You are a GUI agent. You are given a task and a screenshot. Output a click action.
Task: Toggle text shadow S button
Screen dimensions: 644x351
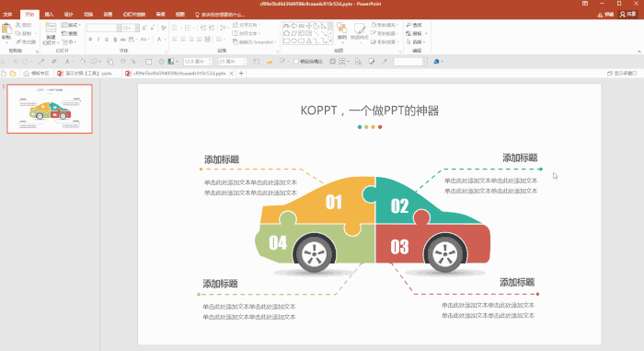115,40
